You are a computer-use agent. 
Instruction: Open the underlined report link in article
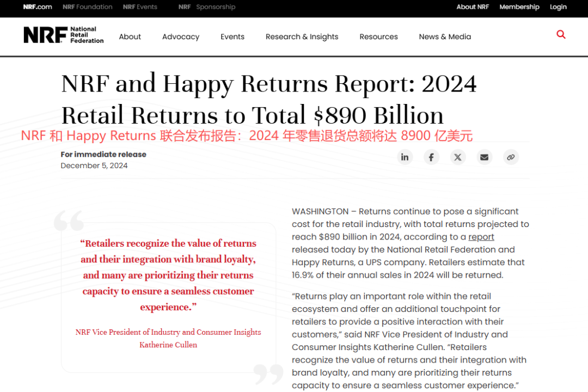[x=481, y=237]
